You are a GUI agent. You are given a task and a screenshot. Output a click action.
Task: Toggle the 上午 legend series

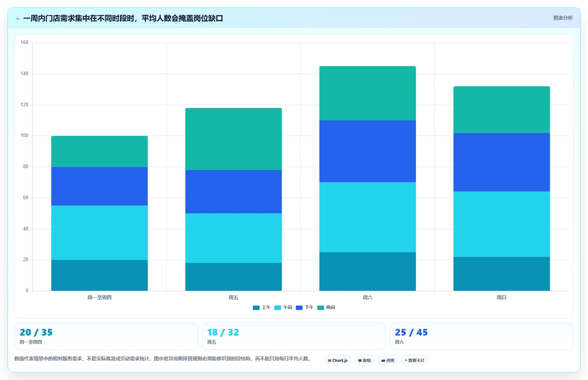pos(262,307)
